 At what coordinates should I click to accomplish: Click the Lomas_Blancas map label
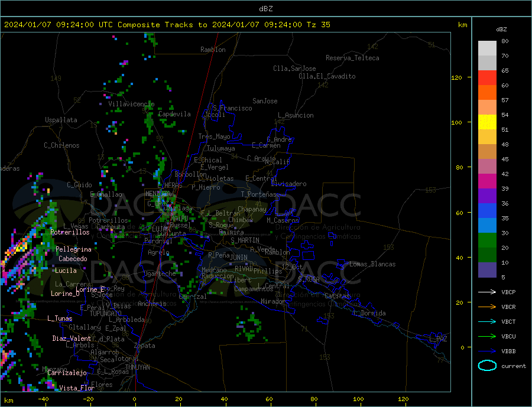(x=372, y=264)
